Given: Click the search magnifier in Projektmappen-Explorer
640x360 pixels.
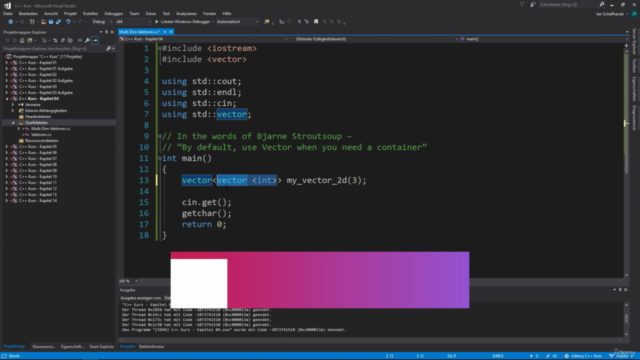Looking at the screenshot, I should point(109,49).
